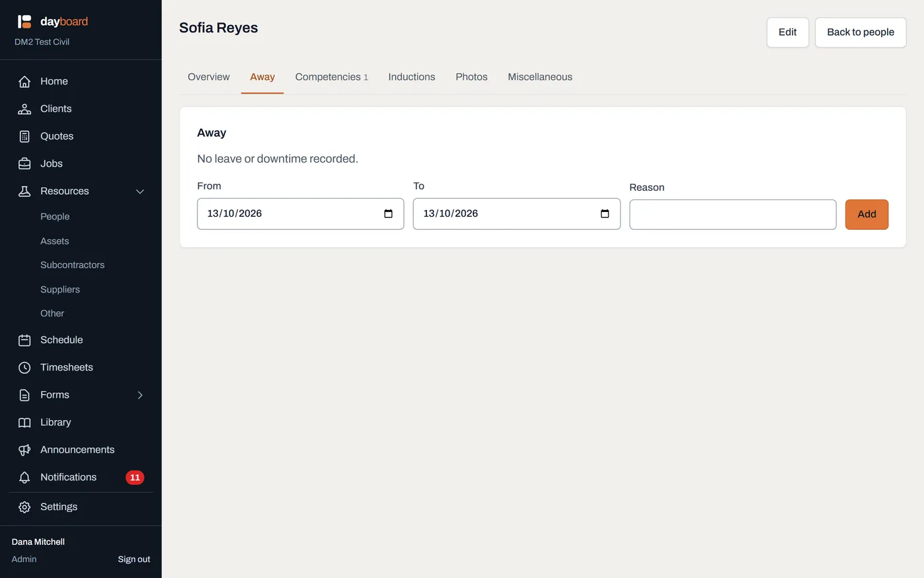Click the Home house icon
Screen dimensions: 924x578
click(24, 81)
